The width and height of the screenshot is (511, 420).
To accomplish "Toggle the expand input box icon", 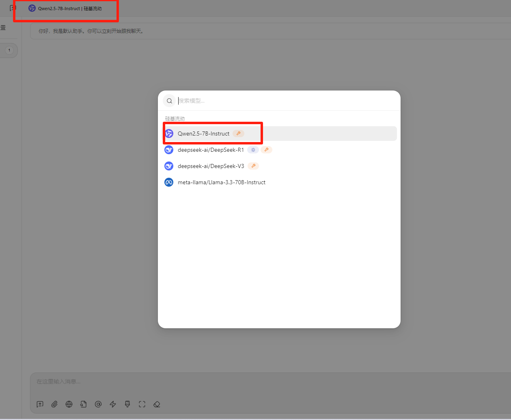I will coord(142,404).
